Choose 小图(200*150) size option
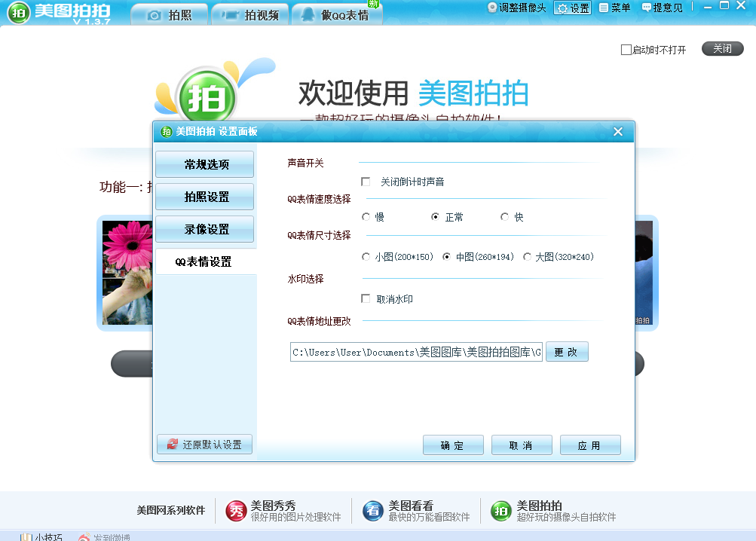The width and height of the screenshot is (756, 541). [366, 257]
